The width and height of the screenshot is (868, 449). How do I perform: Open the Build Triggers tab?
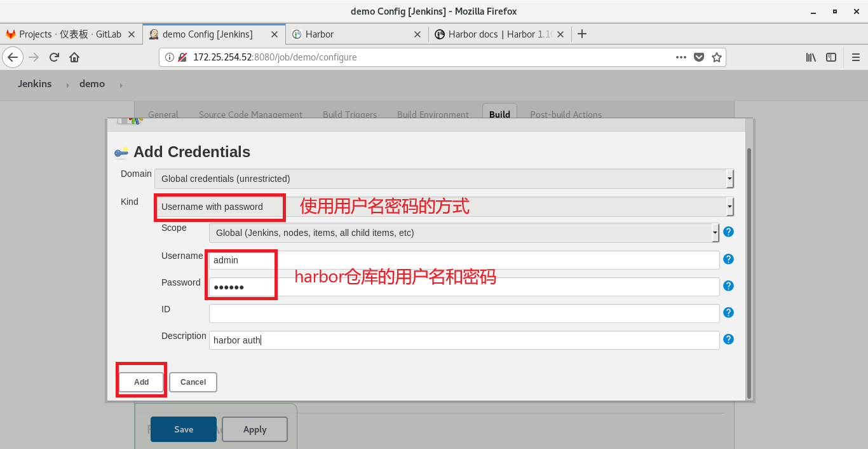pyautogui.click(x=349, y=114)
